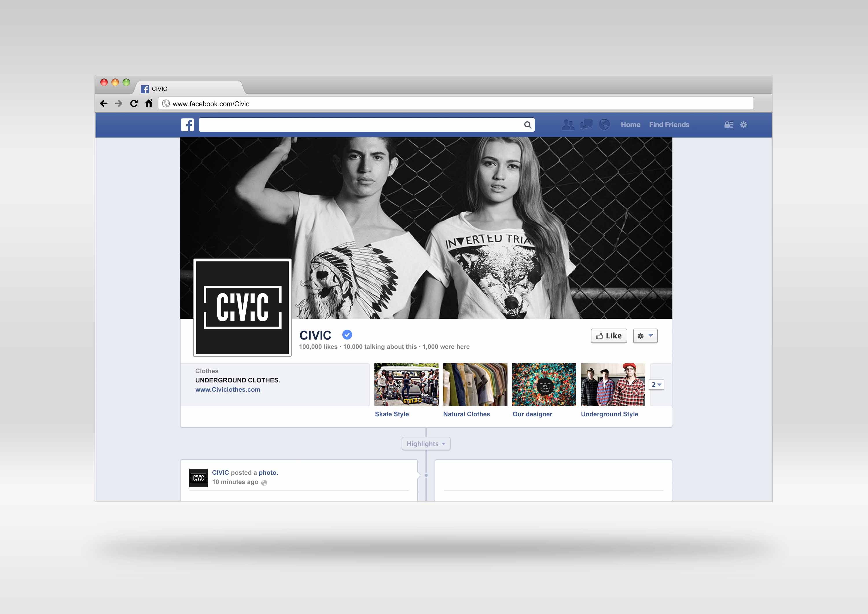868x614 pixels.
Task: Open the messages icon
Action: tap(586, 124)
